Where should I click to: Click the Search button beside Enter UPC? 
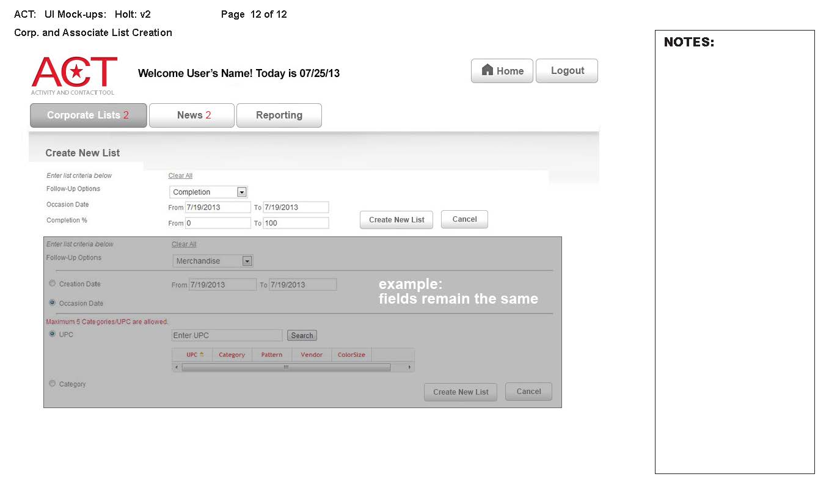[302, 335]
